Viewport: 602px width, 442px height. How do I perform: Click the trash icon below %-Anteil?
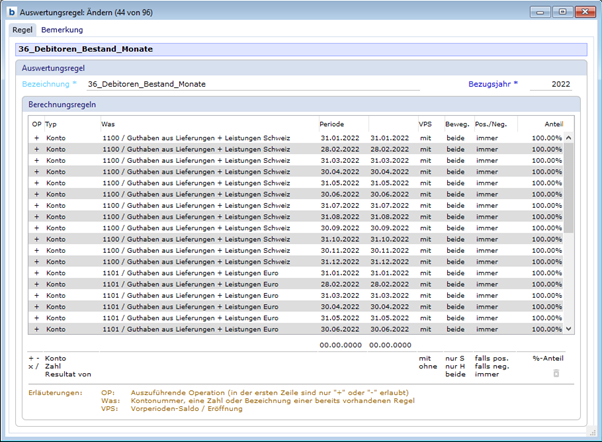coord(556,373)
